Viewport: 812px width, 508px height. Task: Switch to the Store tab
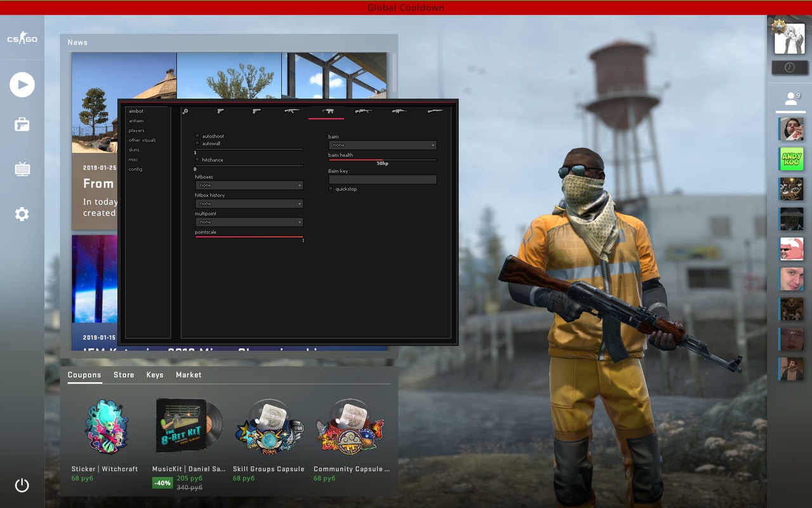click(124, 375)
